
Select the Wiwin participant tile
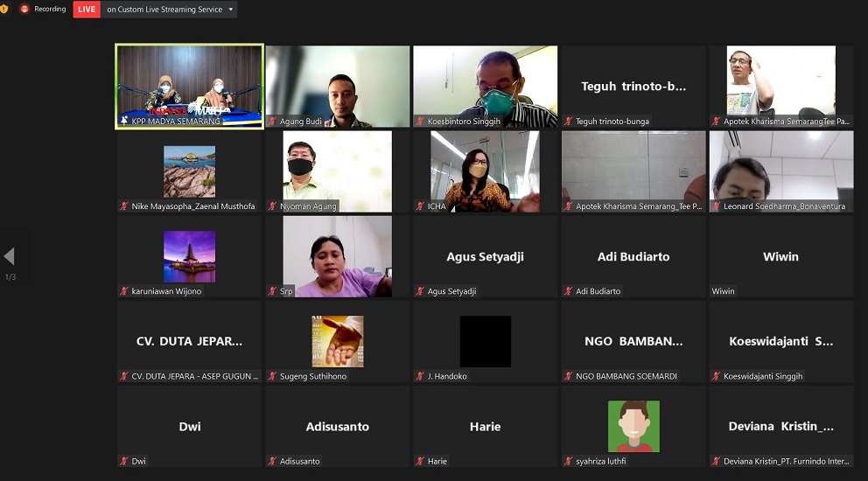point(780,256)
